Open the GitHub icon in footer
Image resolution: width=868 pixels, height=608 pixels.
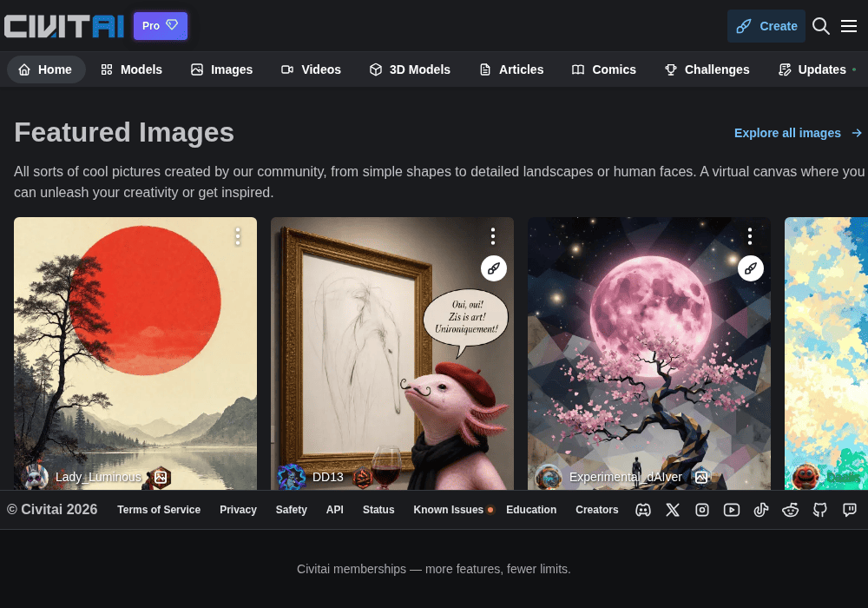point(820,510)
